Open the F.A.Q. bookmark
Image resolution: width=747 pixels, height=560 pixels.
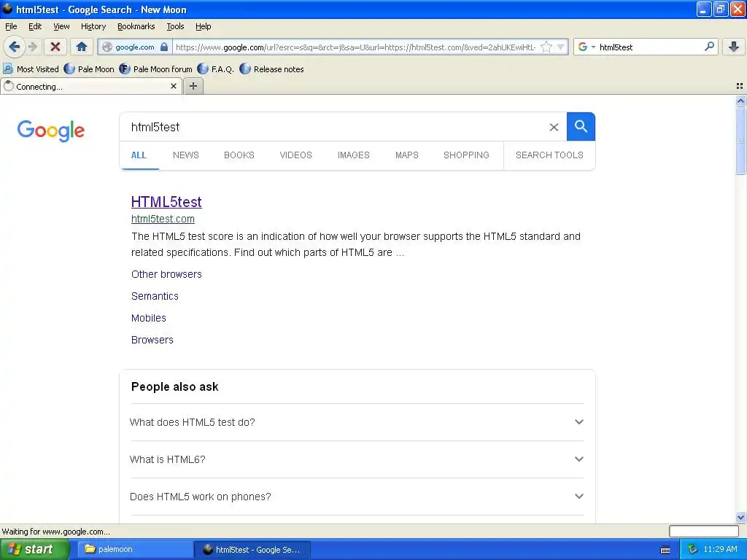pyautogui.click(x=216, y=69)
